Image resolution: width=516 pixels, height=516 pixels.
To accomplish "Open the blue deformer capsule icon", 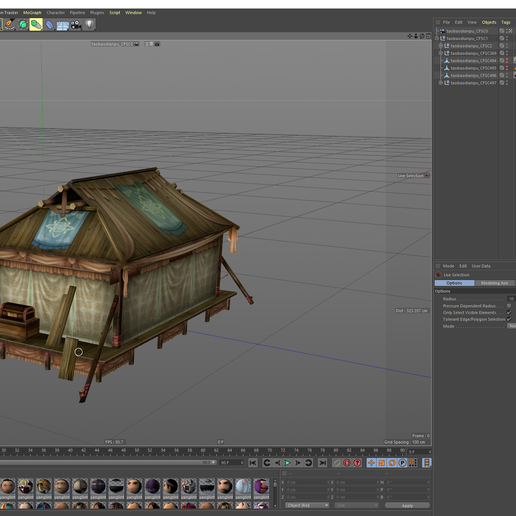I will pos(49,25).
